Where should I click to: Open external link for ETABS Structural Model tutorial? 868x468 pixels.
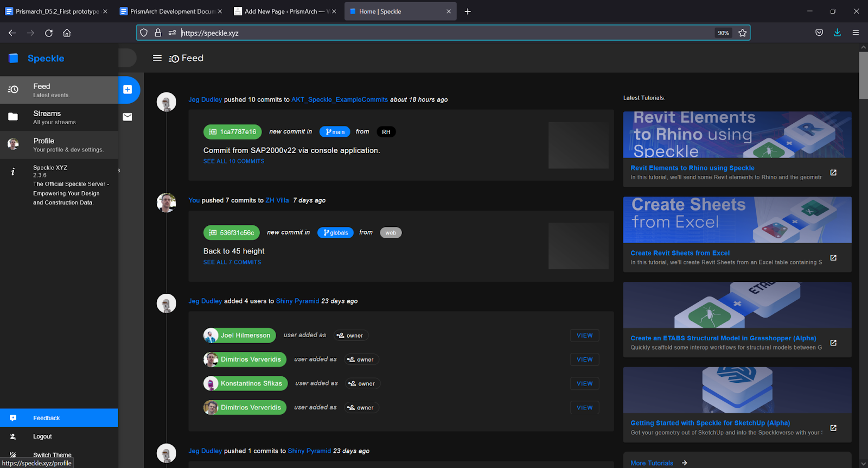coord(833,343)
